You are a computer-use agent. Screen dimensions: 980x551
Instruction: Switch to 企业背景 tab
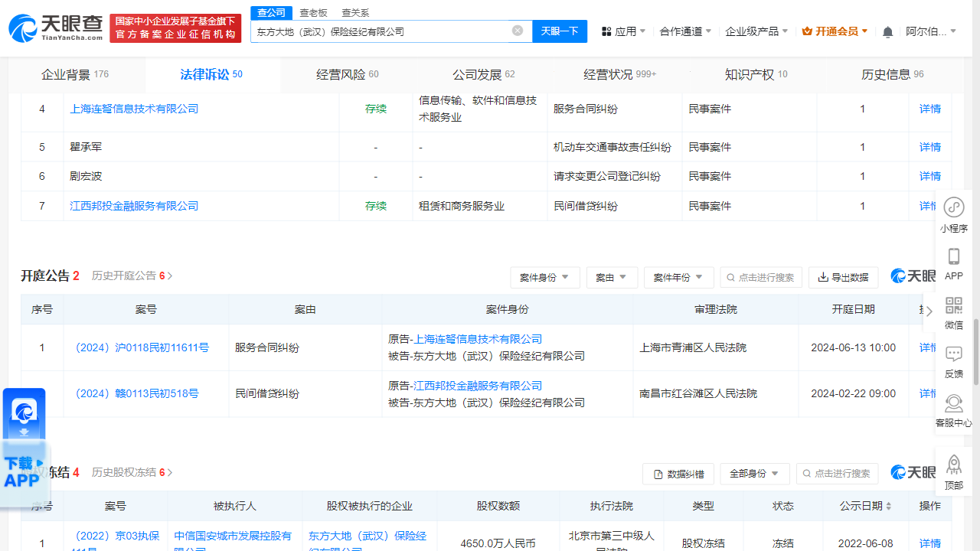75,74
